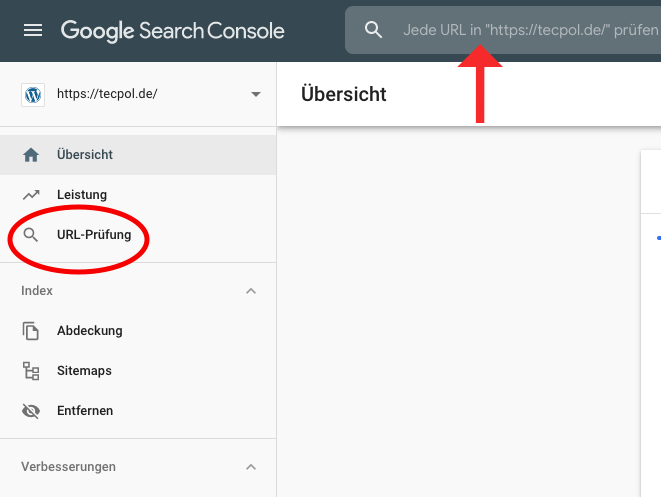The image size is (661, 497).
Task: Click the tree icon beside Sitemaps
Action: tap(31, 371)
